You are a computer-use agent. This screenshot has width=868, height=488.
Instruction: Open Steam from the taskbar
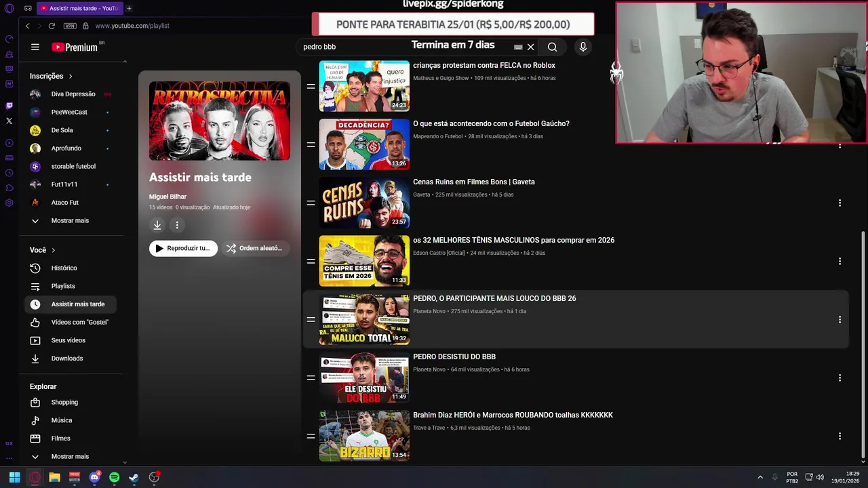134,477
